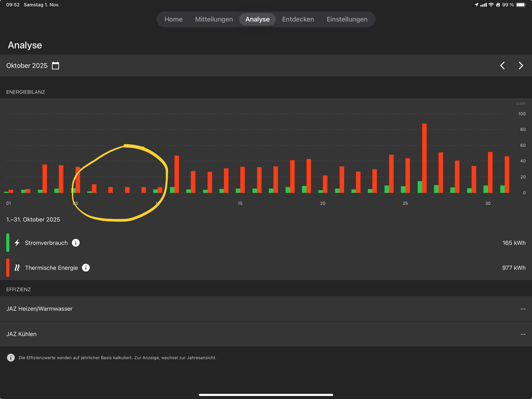Tap the ENERGIEBILANZ section header
Image resolution: width=532 pixels, height=399 pixels.
[x=26, y=92]
